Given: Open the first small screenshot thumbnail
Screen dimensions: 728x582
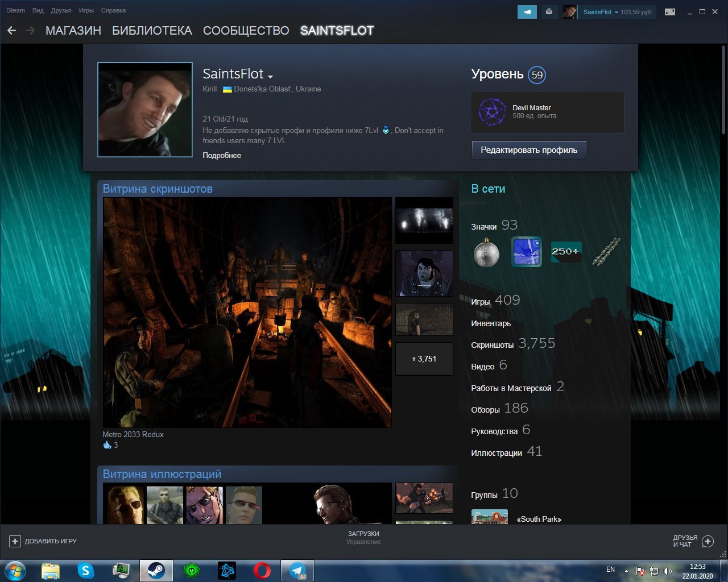Looking at the screenshot, I should [x=424, y=221].
